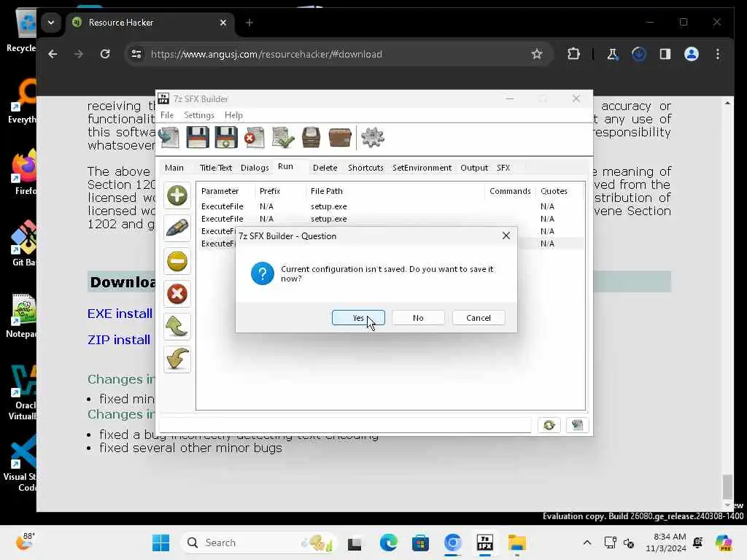Cancel the save question dialog
This screenshot has height=560, width=747.
point(479,318)
